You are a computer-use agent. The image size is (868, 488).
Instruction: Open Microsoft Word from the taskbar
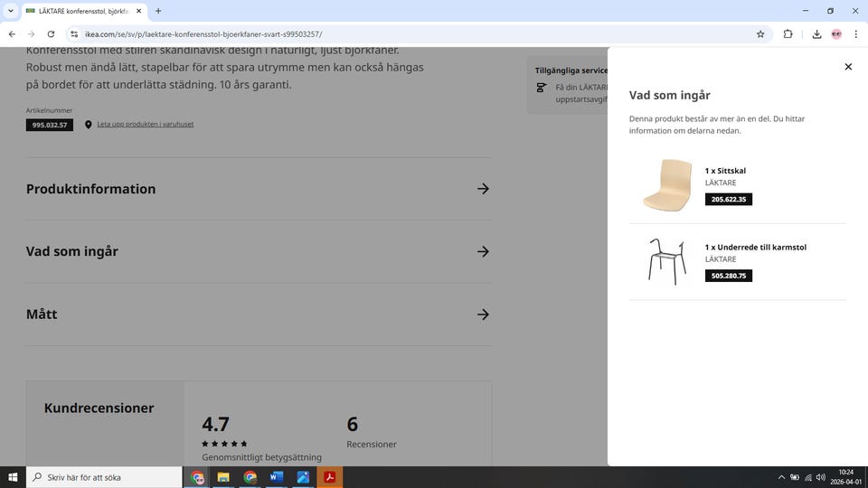click(277, 477)
